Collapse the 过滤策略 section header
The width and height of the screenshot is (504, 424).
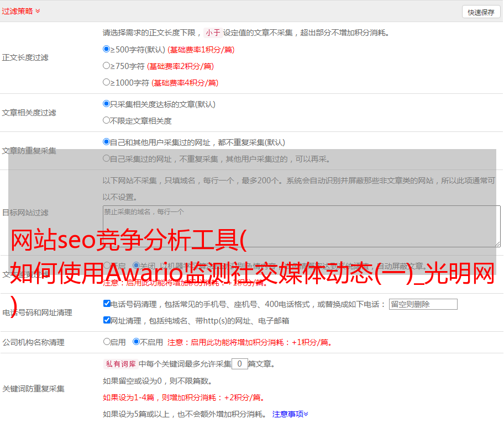21,11
